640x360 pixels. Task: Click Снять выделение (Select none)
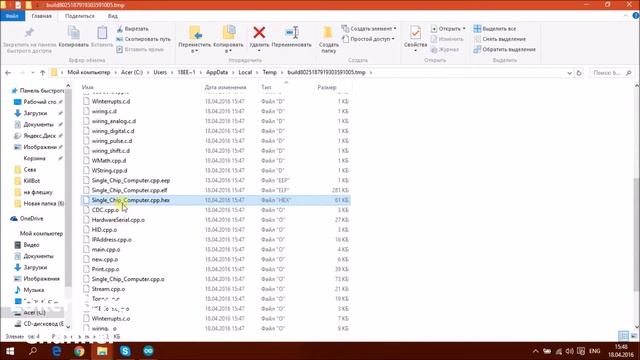click(500, 39)
